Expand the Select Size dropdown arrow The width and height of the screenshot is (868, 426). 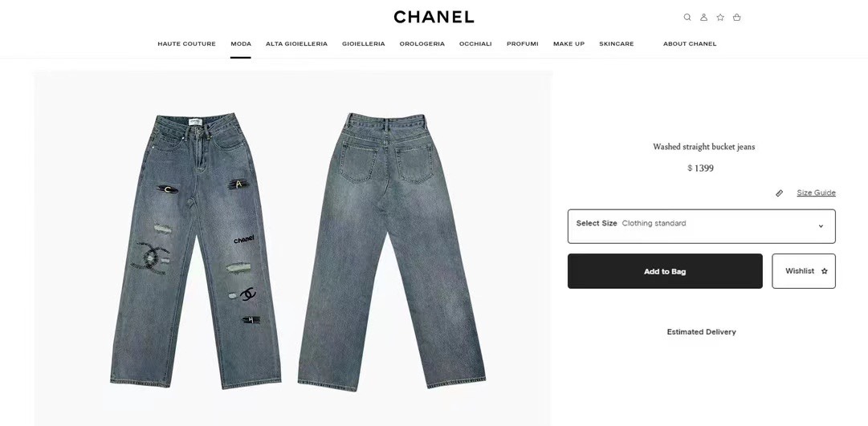pyautogui.click(x=821, y=225)
